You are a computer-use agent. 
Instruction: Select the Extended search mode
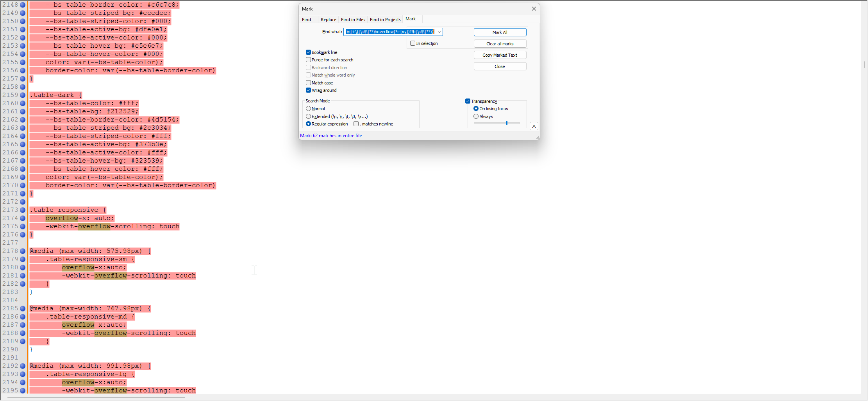click(x=309, y=116)
